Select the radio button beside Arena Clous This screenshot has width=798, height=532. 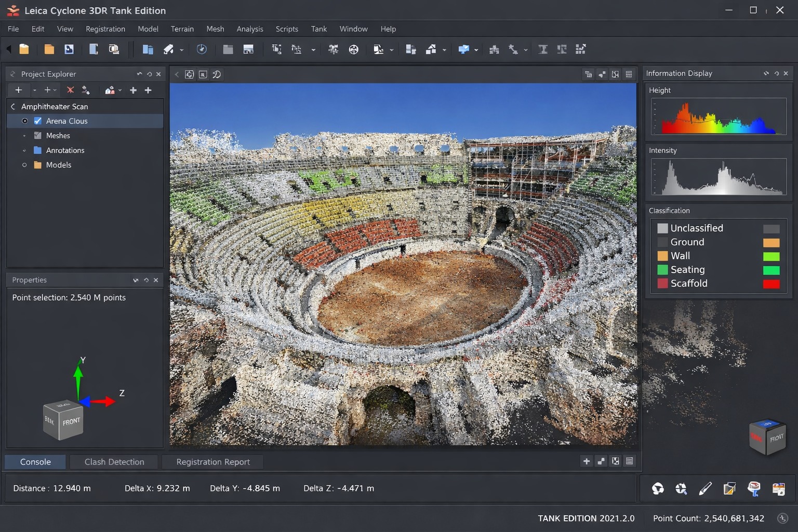coord(24,121)
